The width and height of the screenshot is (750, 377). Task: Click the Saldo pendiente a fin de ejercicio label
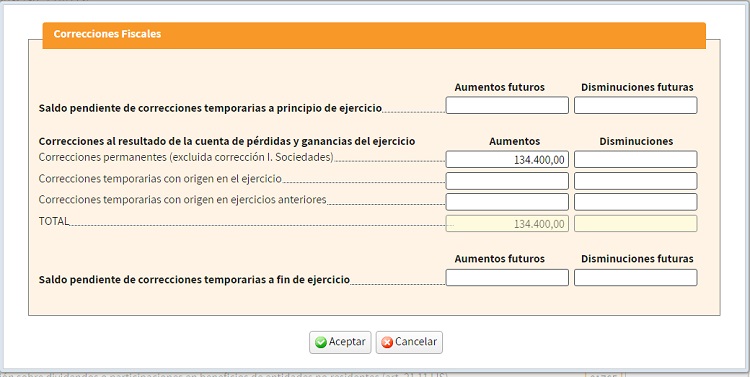[194, 280]
